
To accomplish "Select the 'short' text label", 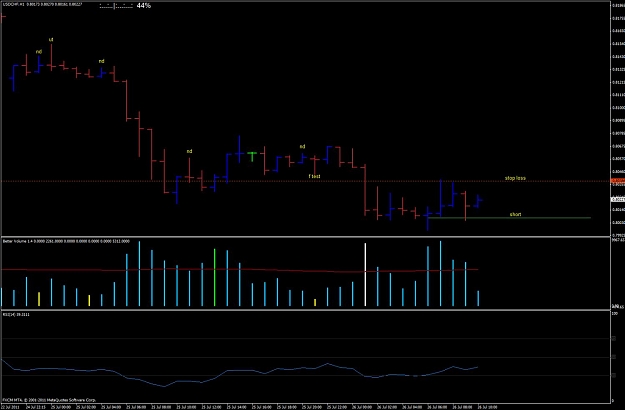I will (x=515, y=214).
